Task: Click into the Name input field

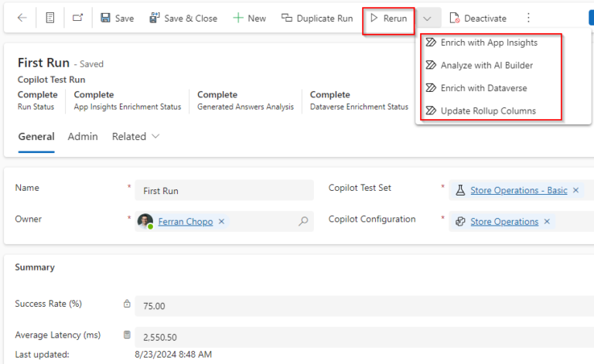Action: tap(224, 190)
